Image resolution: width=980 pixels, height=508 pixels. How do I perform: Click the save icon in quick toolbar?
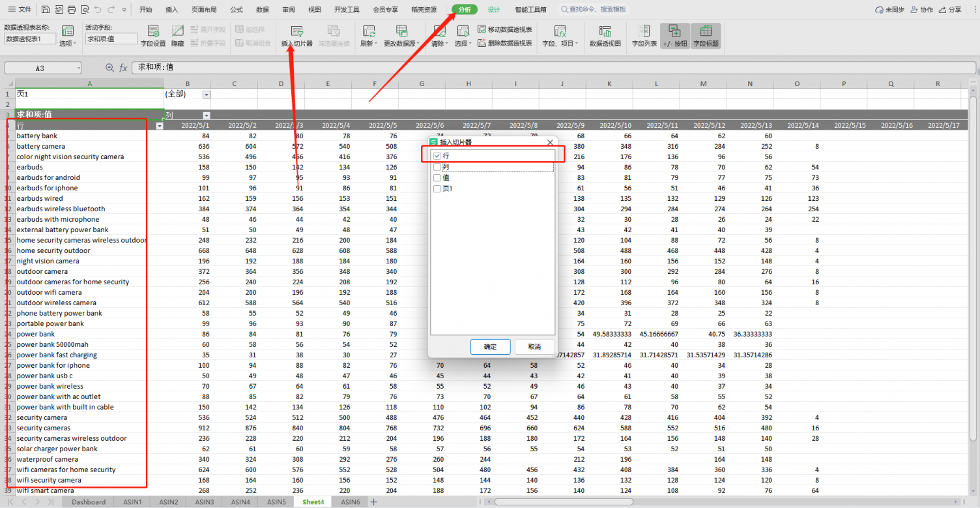(x=45, y=10)
